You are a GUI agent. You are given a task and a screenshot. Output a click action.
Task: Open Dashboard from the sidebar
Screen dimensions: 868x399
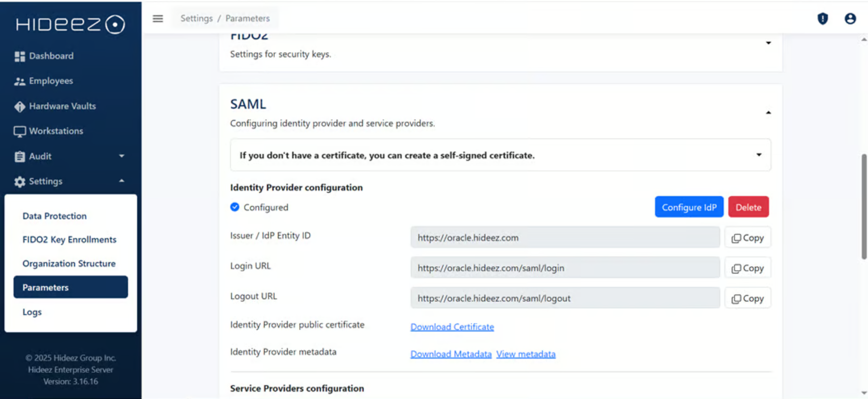point(51,56)
